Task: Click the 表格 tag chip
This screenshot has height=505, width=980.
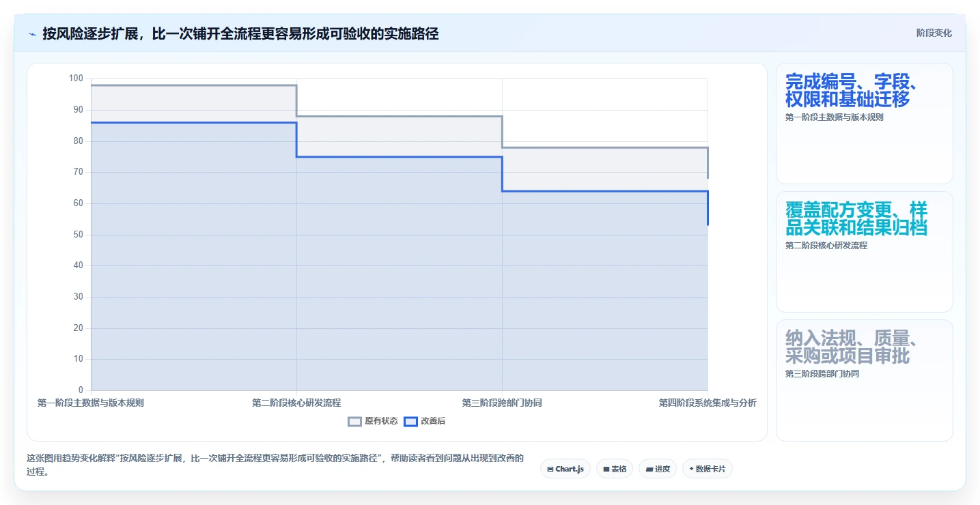Action: (x=615, y=469)
